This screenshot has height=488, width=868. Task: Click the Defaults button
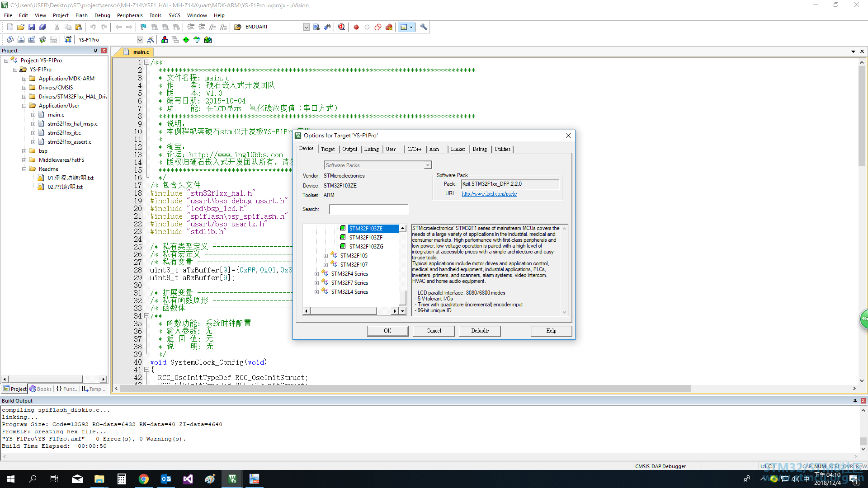pos(480,331)
